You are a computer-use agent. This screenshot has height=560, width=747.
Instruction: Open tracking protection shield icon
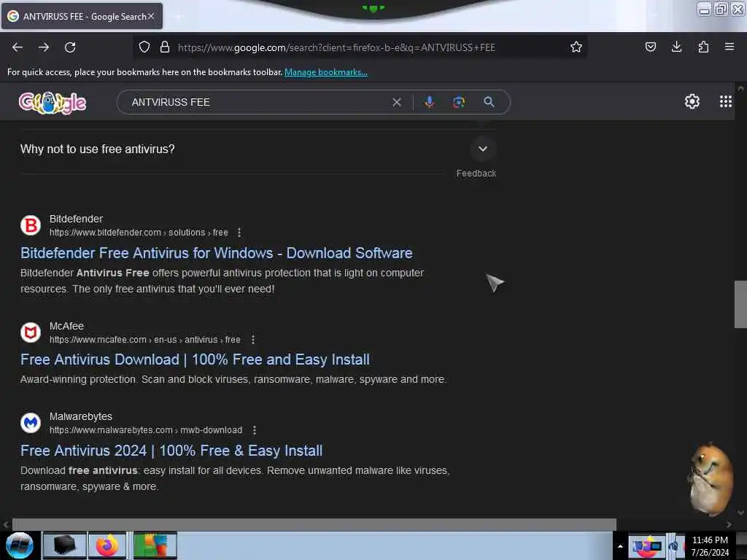144,47
